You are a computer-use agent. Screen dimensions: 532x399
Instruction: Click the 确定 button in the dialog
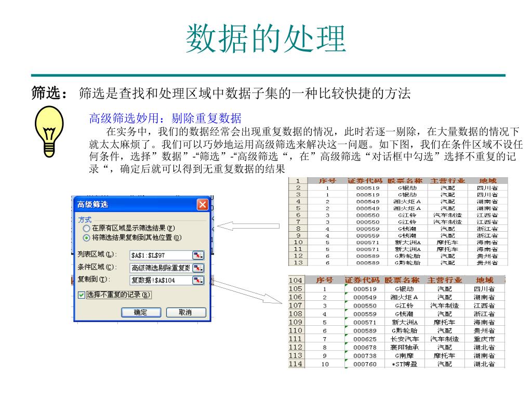coord(141,312)
